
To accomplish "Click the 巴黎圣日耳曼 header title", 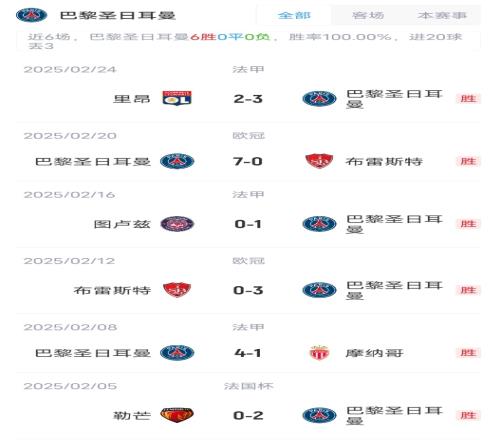I will 118,15.
